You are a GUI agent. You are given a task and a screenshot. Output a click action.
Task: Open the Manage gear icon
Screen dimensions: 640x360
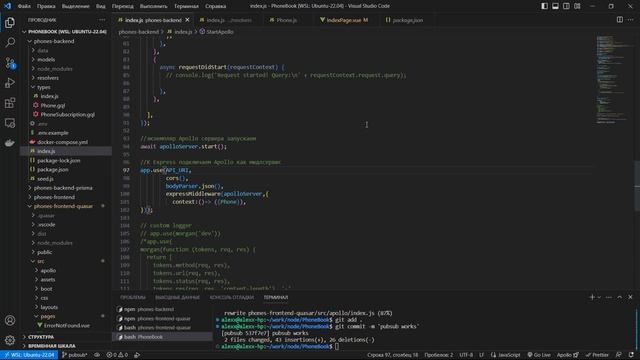[x=10, y=340]
